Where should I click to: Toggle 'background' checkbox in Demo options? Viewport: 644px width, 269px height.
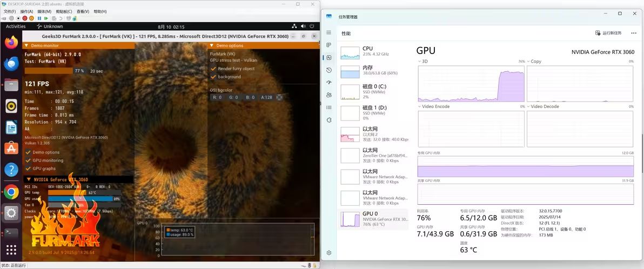213,77
